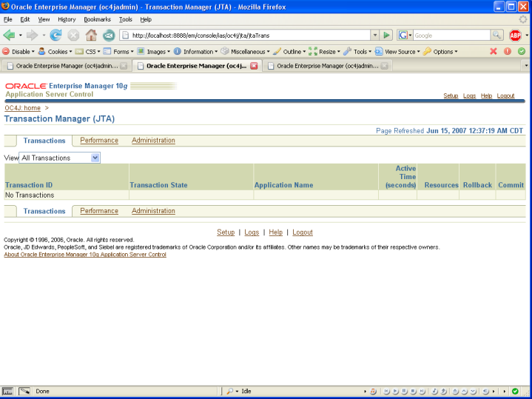Open the Edit menu
Screen dimensions: 532x399
click(x=24, y=19)
